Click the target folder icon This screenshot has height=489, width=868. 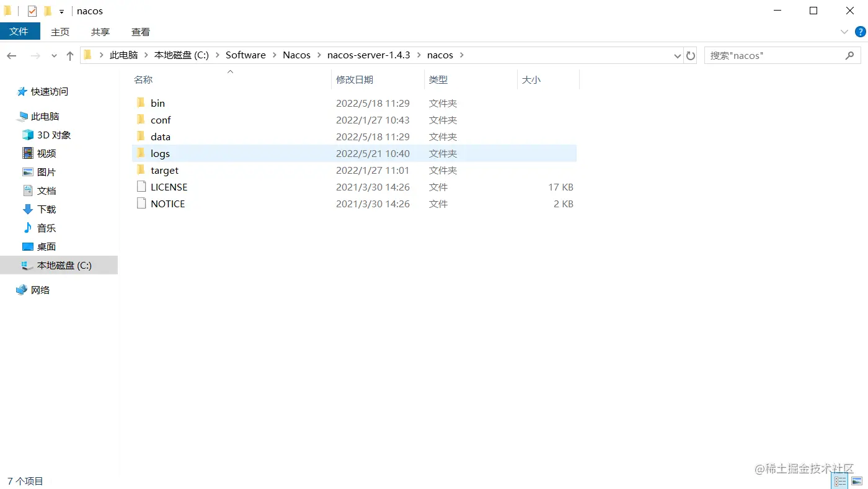pyautogui.click(x=141, y=170)
